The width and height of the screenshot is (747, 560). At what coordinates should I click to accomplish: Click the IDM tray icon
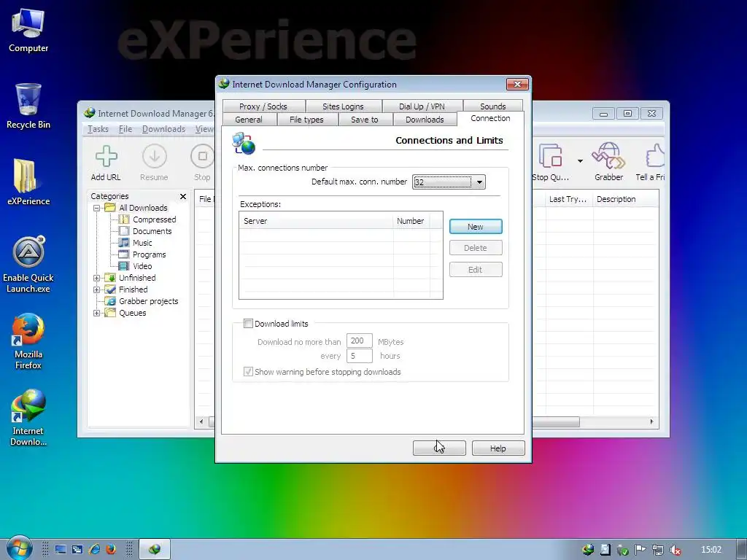588,550
